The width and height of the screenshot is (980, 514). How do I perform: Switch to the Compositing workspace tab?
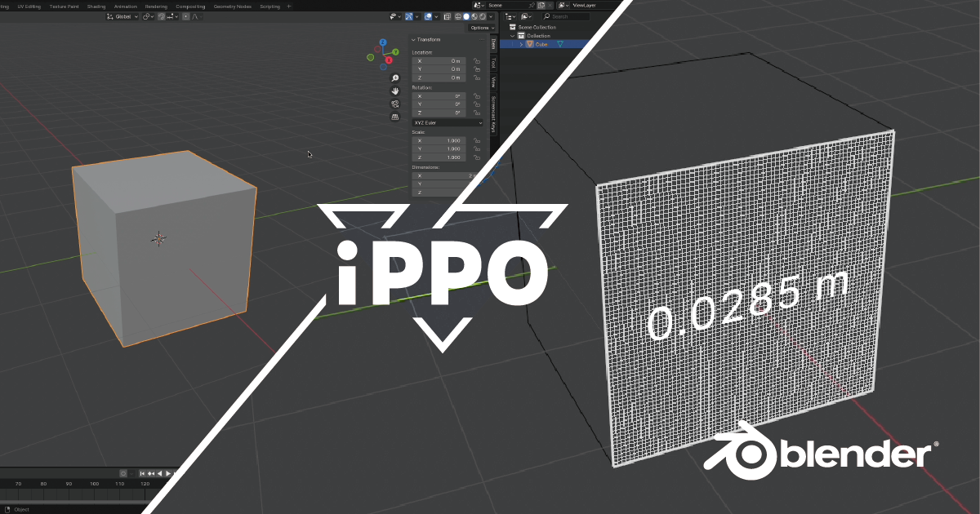[x=191, y=6]
